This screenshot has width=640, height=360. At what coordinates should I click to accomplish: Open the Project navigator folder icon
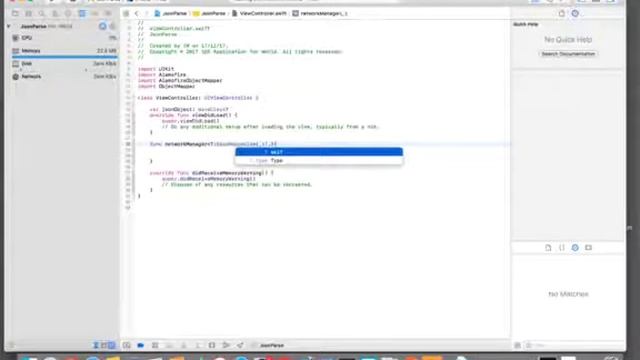tap(15, 13)
